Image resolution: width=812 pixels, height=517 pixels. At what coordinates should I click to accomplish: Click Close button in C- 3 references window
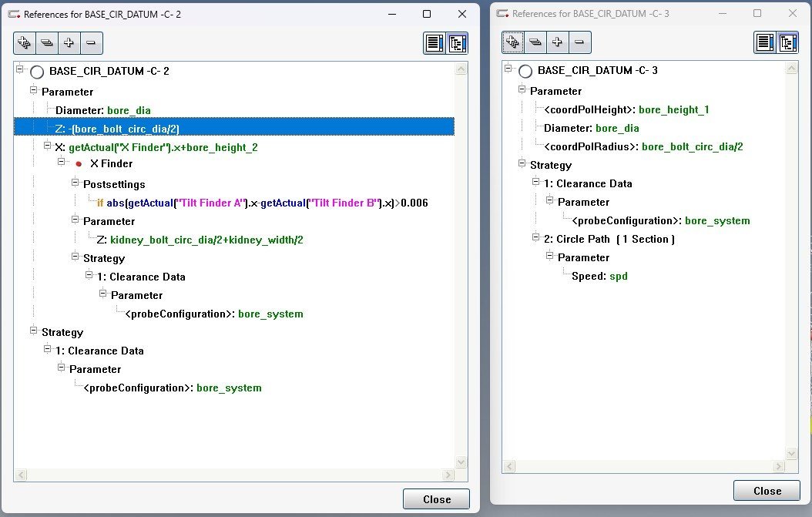(x=767, y=491)
